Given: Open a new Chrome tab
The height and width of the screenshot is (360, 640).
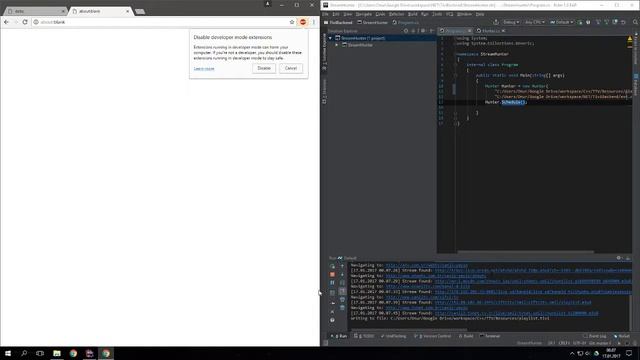Looking at the screenshot, I should tap(140, 11).
